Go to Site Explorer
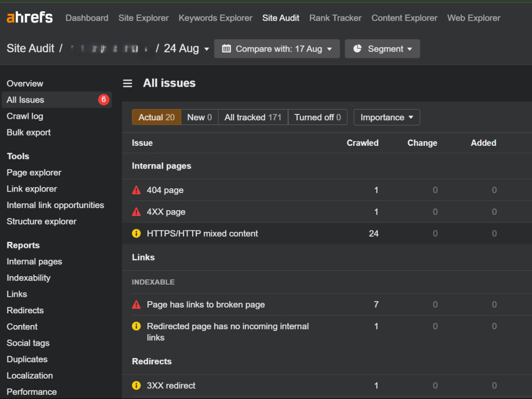 pos(144,18)
